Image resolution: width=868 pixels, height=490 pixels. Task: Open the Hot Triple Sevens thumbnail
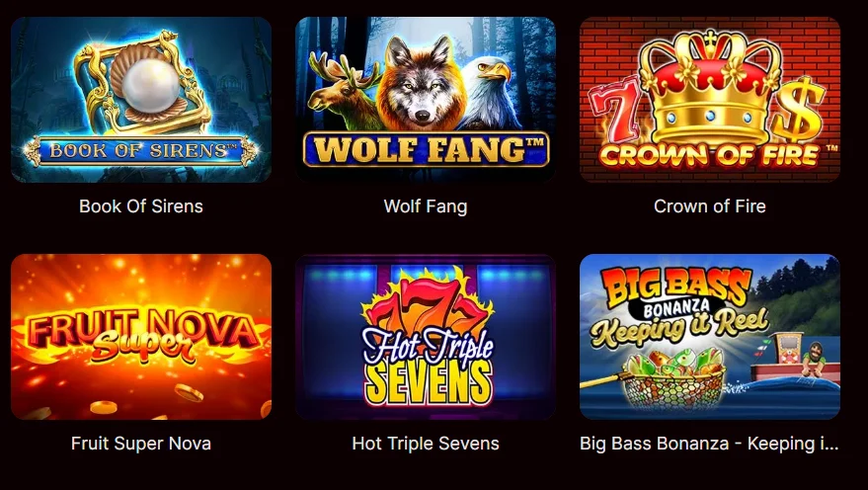(426, 337)
